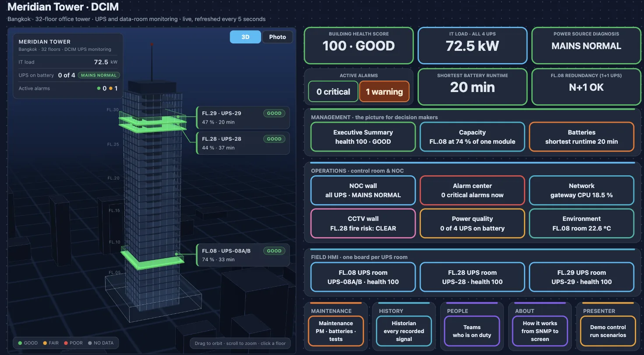Click the FL.25 floor marker label
644x355 pixels.
(x=113, y=144)
